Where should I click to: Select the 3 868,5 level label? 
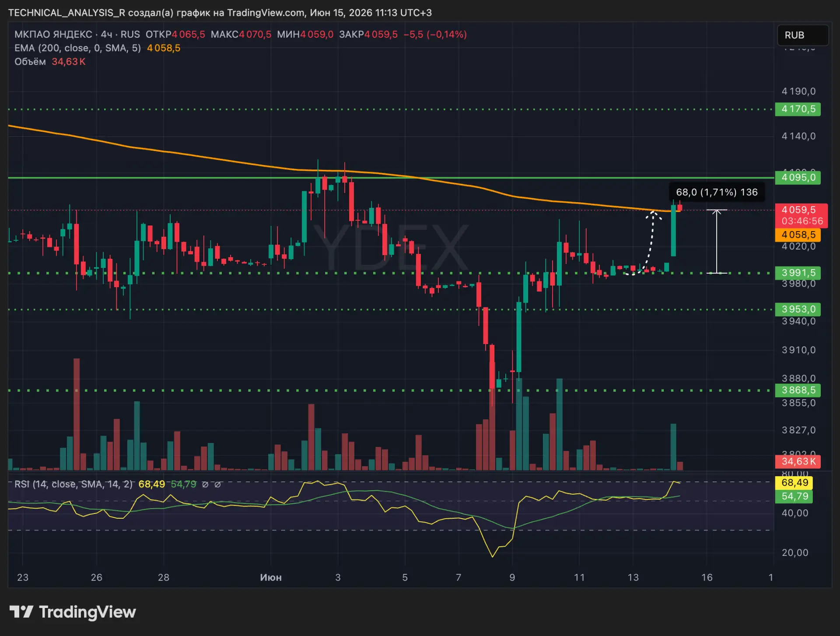click(x=798, y=390)
